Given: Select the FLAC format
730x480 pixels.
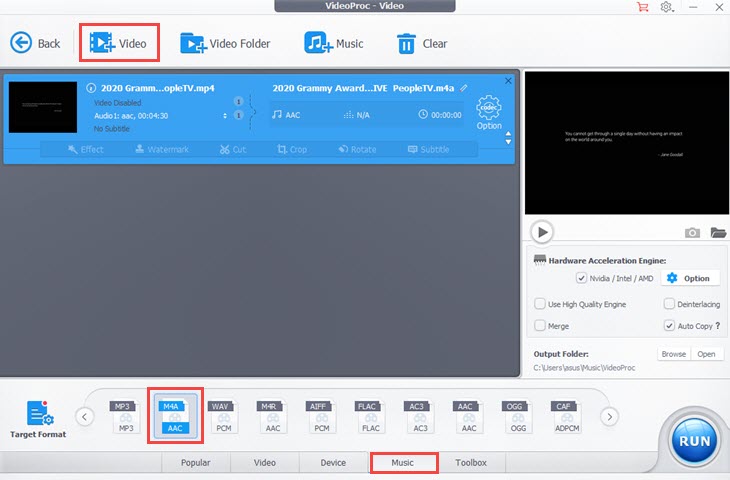Looking at the screenshot, I should (x=371, y=417).
